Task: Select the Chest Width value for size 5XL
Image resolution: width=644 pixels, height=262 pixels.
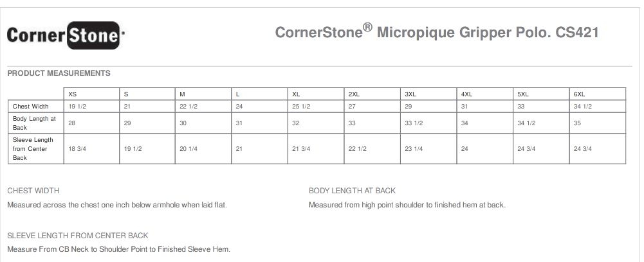Action: 521,106
